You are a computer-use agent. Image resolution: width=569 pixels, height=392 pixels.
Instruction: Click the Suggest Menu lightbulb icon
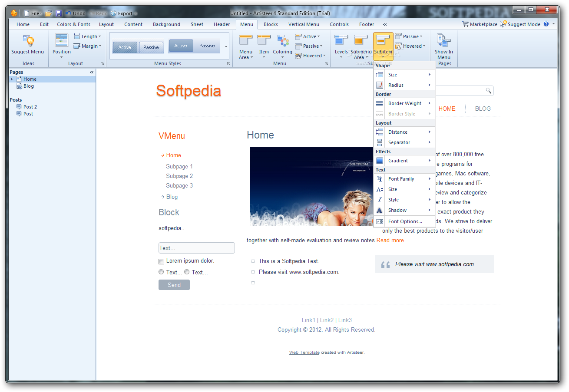pos(28,41)
